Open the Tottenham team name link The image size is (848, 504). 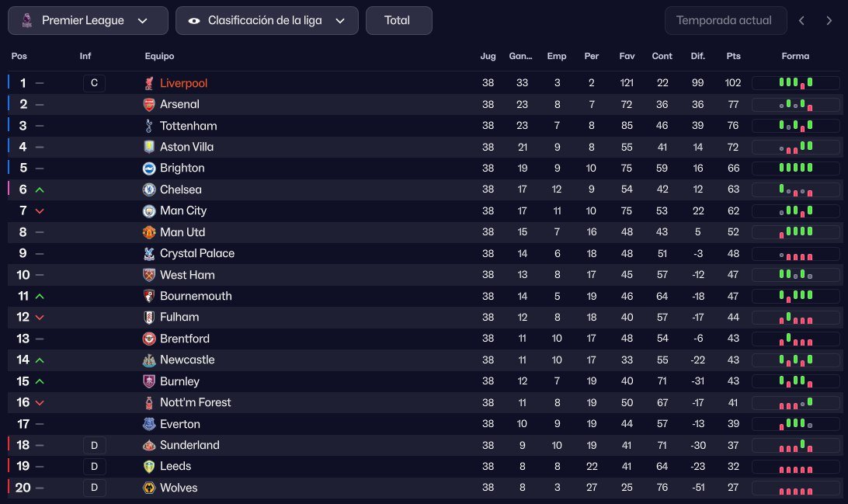(188, 126)
